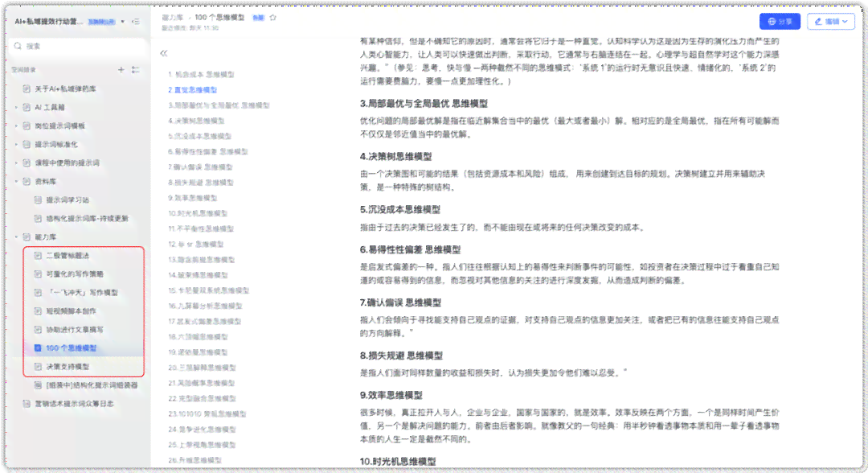
Task: Click the search magnifier icon in sidebar
Action: click(18, 46)
